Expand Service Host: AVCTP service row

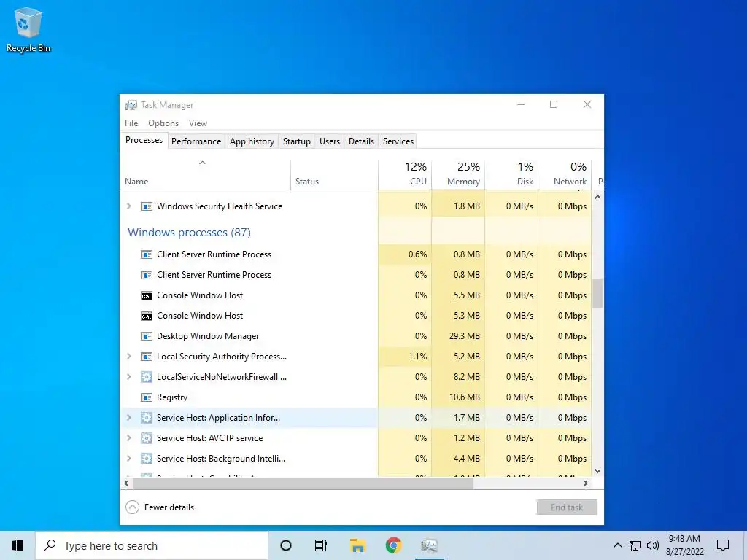pos(128,438)
